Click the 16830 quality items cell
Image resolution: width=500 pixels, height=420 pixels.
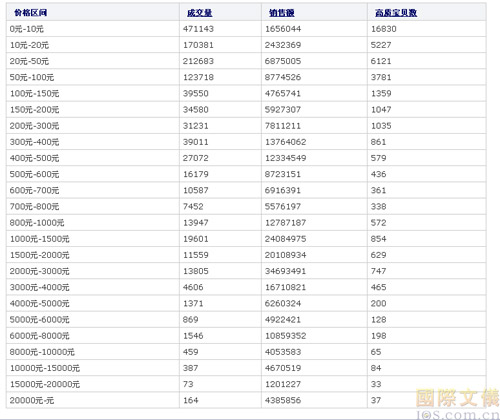(x=427, y=29)
